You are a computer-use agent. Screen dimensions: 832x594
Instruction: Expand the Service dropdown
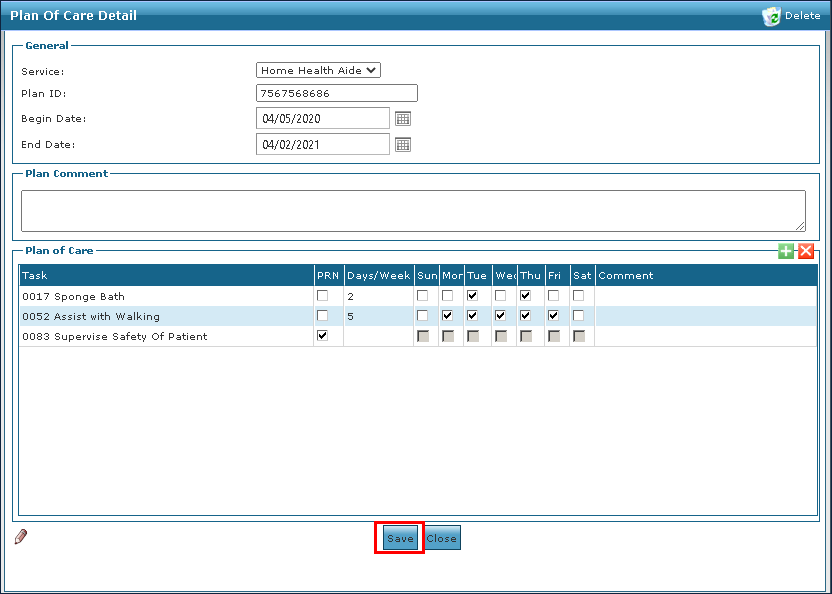tap(319, 71)
